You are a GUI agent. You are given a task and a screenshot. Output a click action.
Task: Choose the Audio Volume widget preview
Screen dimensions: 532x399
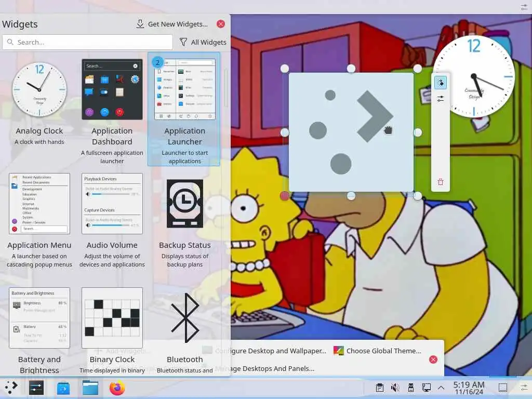112,204
